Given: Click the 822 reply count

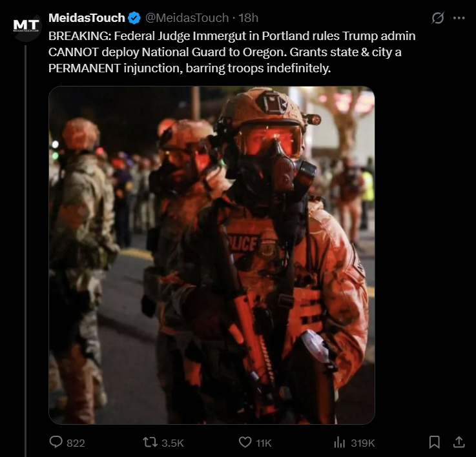Looking at the screenshot, I should [76, 443].
